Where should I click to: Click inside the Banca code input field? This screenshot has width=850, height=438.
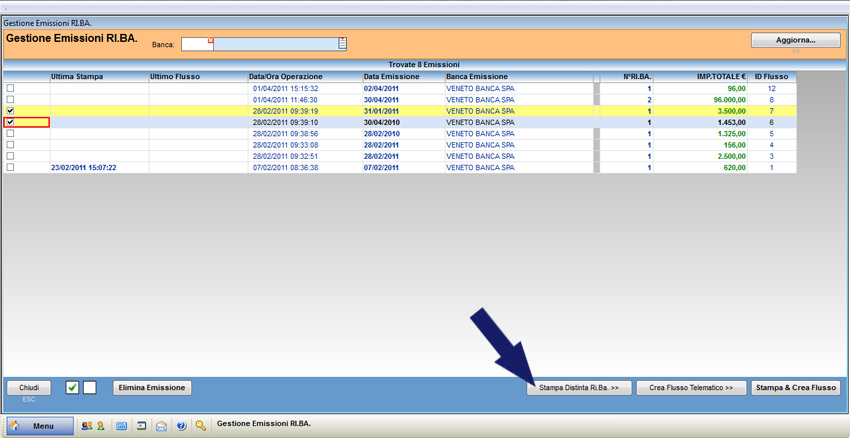195,45
